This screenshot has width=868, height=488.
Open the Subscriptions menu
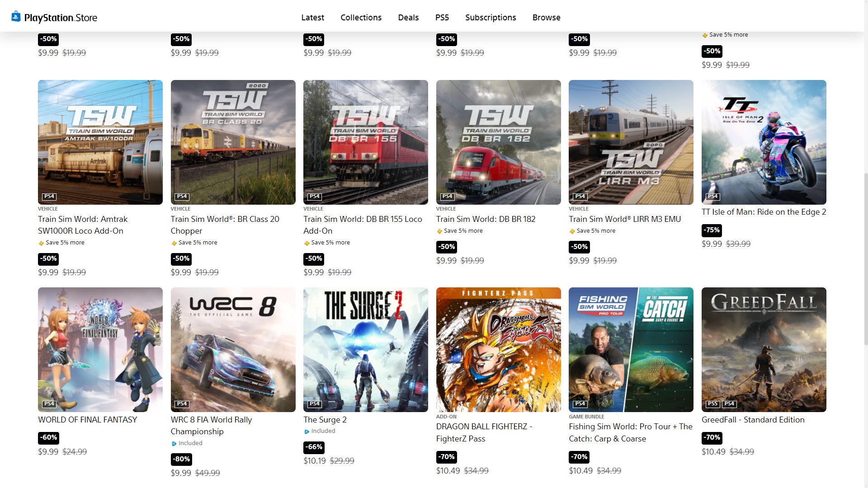pyautogui.click(x=491, y=18)
